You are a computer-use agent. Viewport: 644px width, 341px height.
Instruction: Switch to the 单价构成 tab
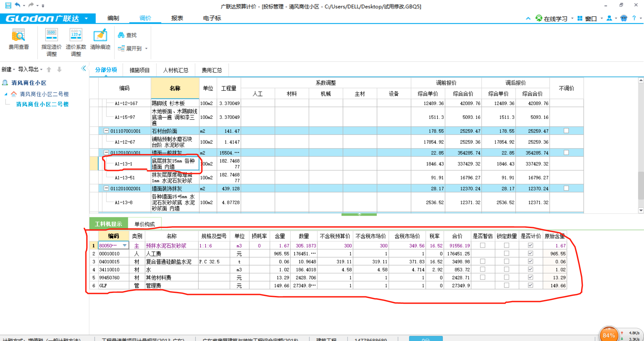click(x=145, y=224)
